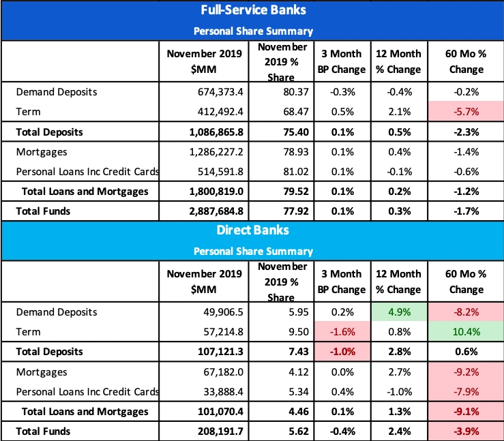Click Full-Service Total Funds value 2,887,684.8
Image resolution: width=504 pixels, height=441 pixels.
pos(213,211)
